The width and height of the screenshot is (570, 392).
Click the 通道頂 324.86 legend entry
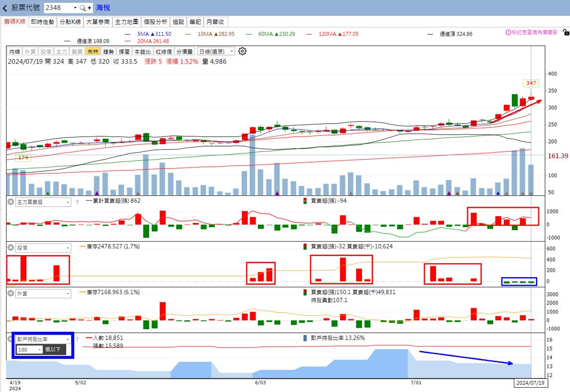(x=450, y=34)
